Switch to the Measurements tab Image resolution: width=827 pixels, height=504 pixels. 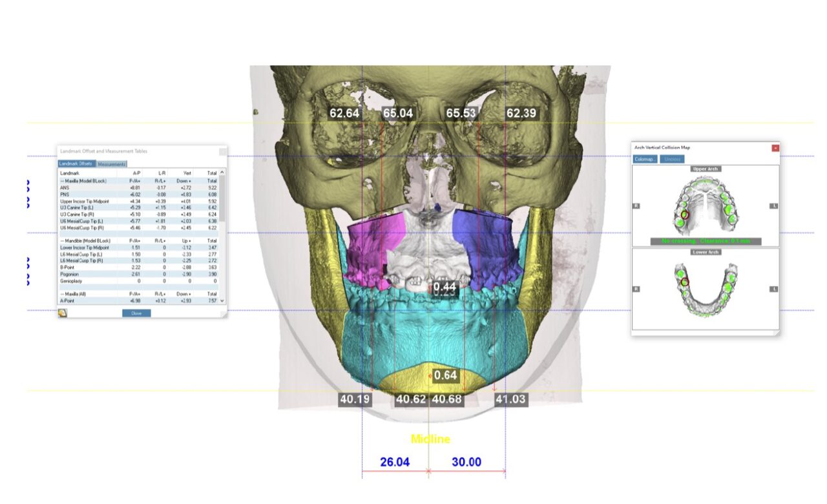pos(112,164)
